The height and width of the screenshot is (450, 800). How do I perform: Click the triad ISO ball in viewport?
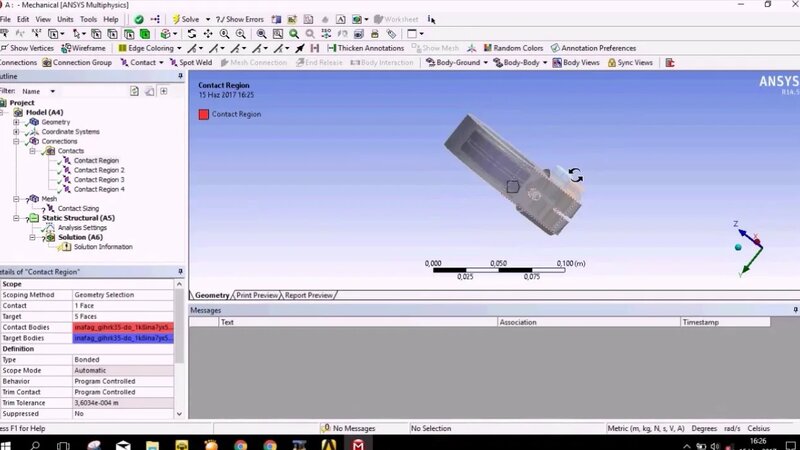pyautogui.click(x=738, y=247)
